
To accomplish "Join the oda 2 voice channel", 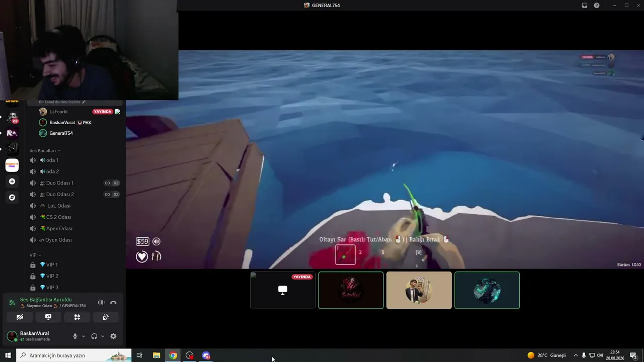I will coord(74,171).
